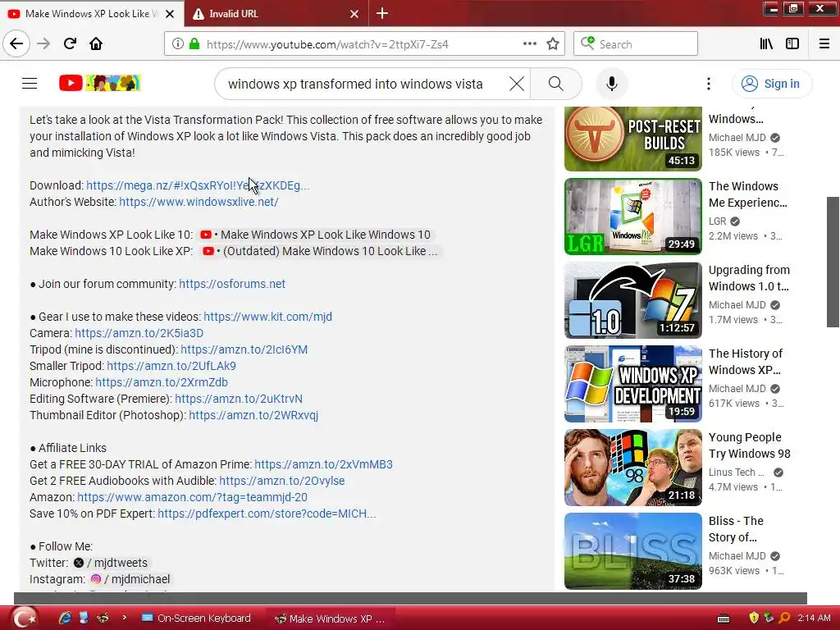Select the Make Windows XP Look Like tab

click(x=91, y=13)
